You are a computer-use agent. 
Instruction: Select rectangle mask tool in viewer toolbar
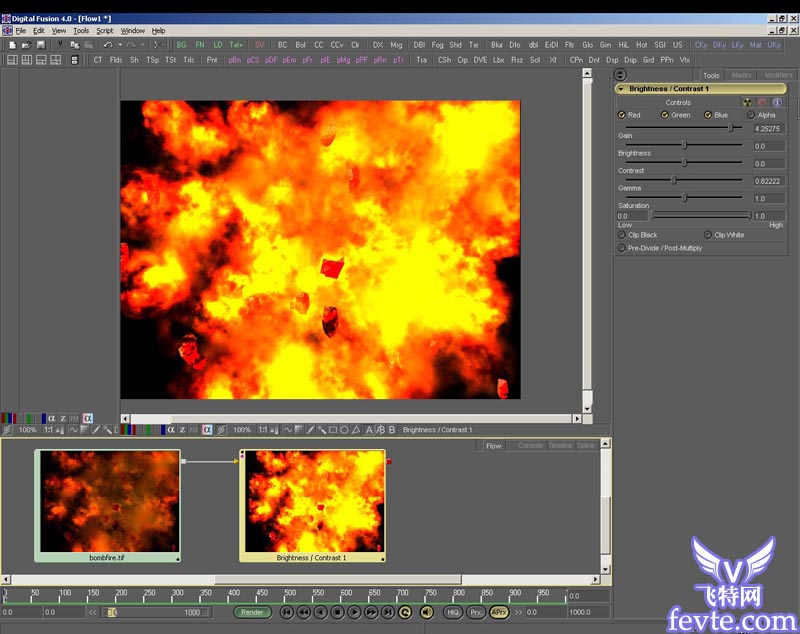point(333,430)
